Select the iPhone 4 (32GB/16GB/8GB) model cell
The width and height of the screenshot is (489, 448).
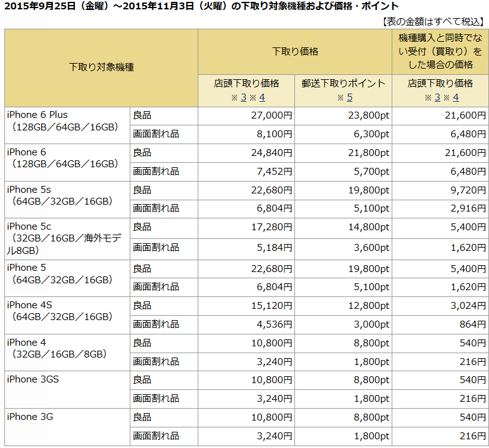[67, 353]
